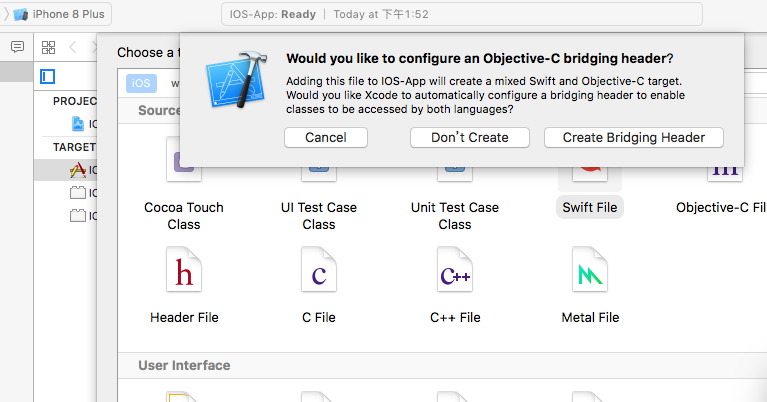This screenshot has height=402, width=767.
Task: Choose the C File template icon
Action: tap(319, 269)
